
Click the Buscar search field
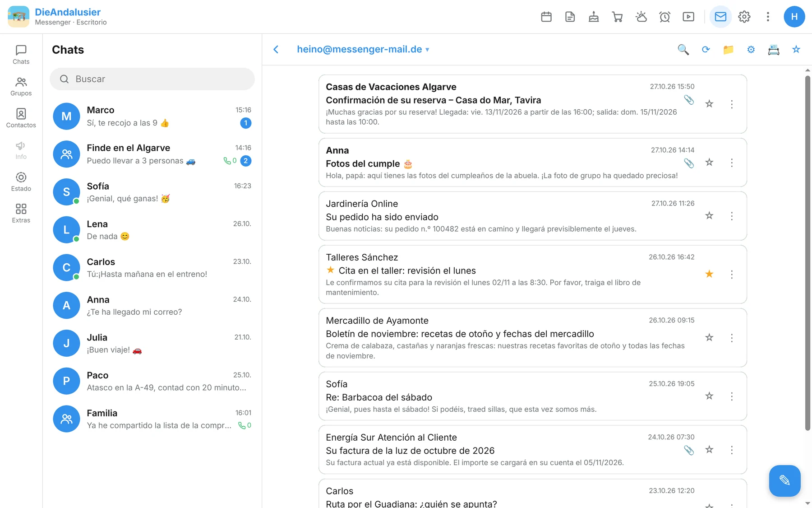pyautogui.click(x=152, y=79)
